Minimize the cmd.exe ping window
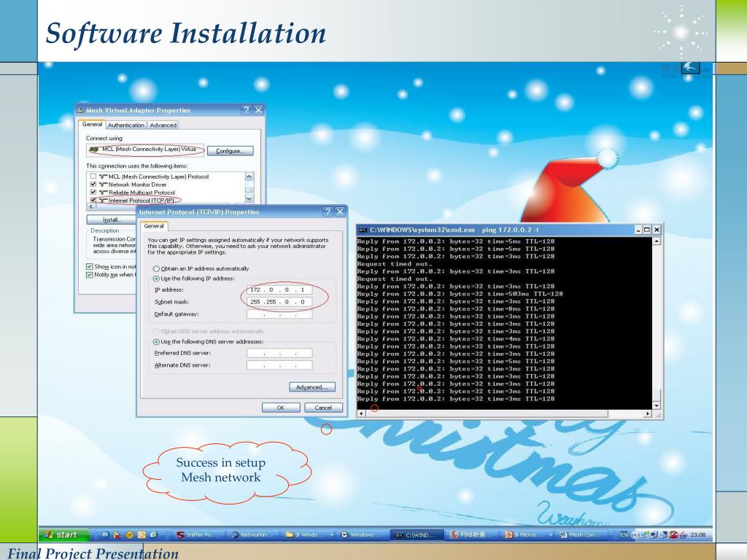 [638, 230]
